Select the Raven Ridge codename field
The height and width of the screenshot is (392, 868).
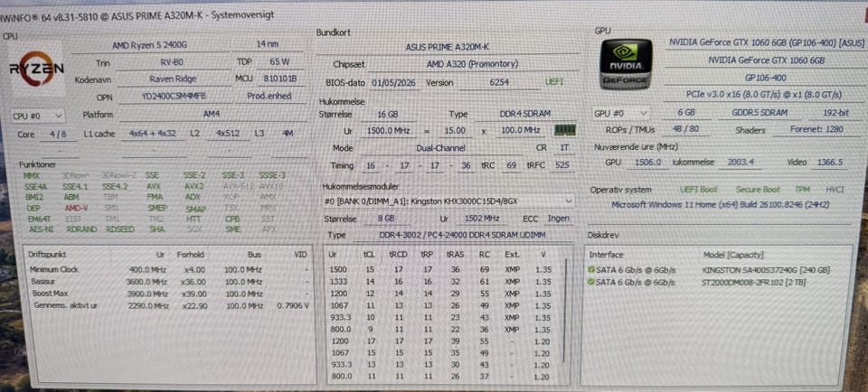coord(173,79)
